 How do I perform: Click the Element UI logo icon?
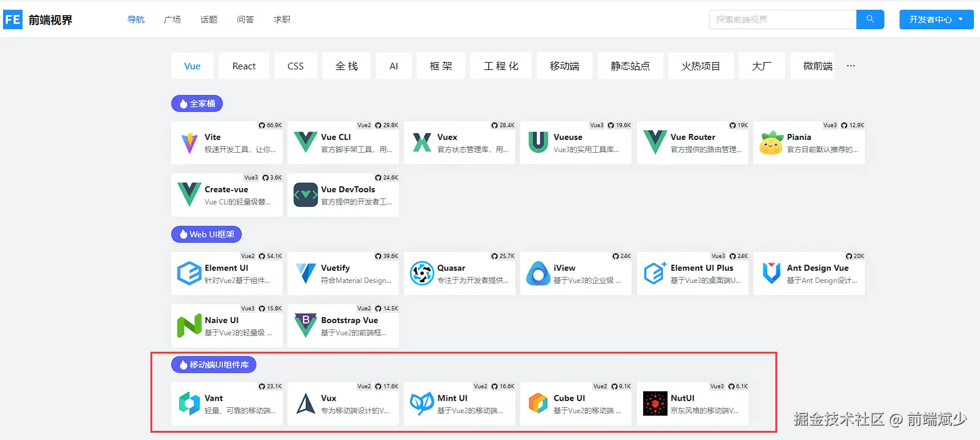pyautogui.click(x=189, y=273)
